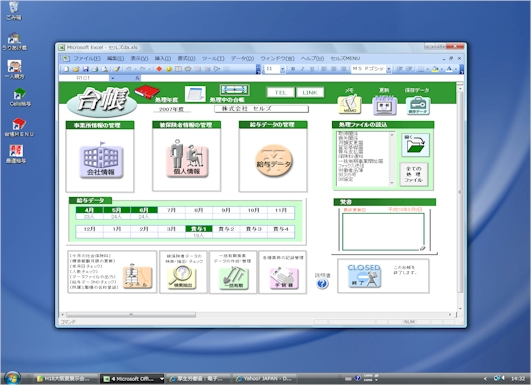Viewport: 532px width, 386px height.
Task: Open the 個人情報 personal info icon
Action: [x=187, y=158]
